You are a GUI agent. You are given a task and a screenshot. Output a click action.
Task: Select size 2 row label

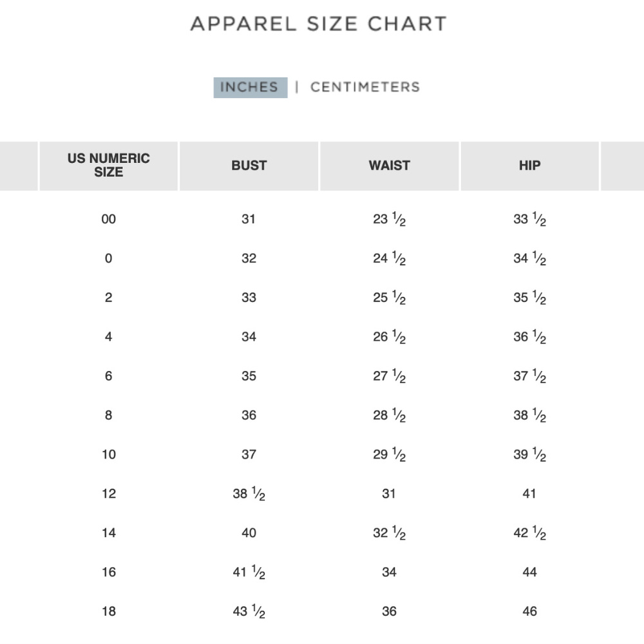108,298
